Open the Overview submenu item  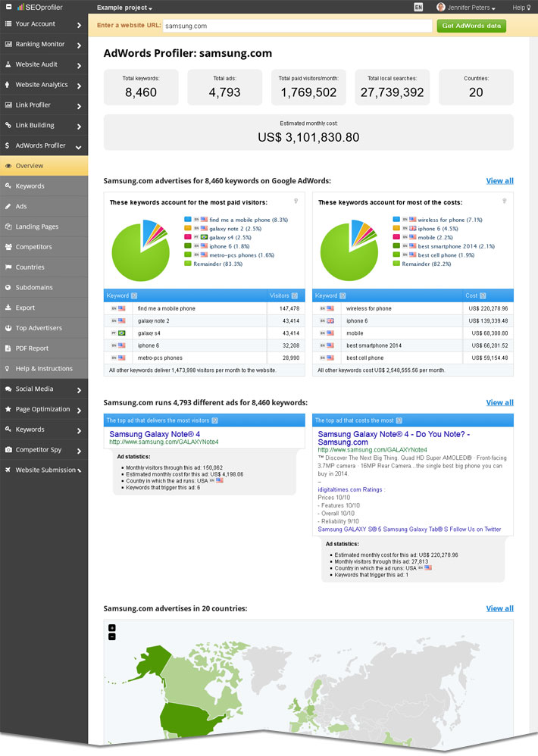pos(44,166)
